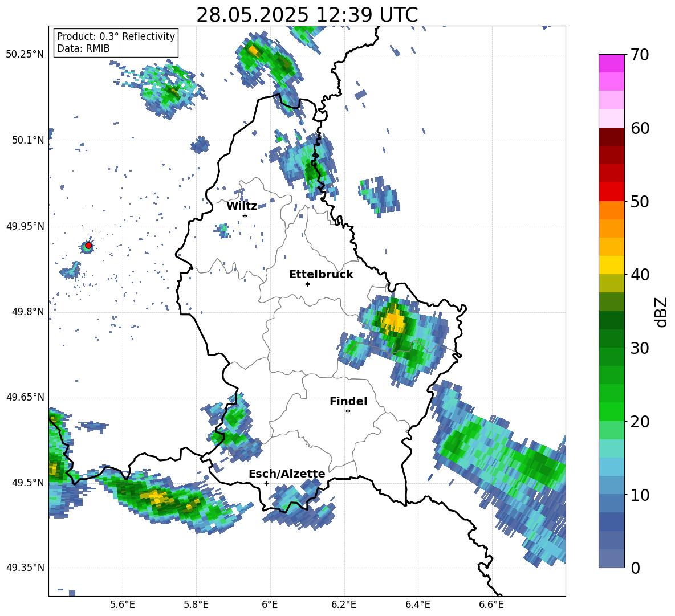This screenshot has height=616, width=675.
Task: Click the 10 value on colorbar
Action: tap(639, 495)
